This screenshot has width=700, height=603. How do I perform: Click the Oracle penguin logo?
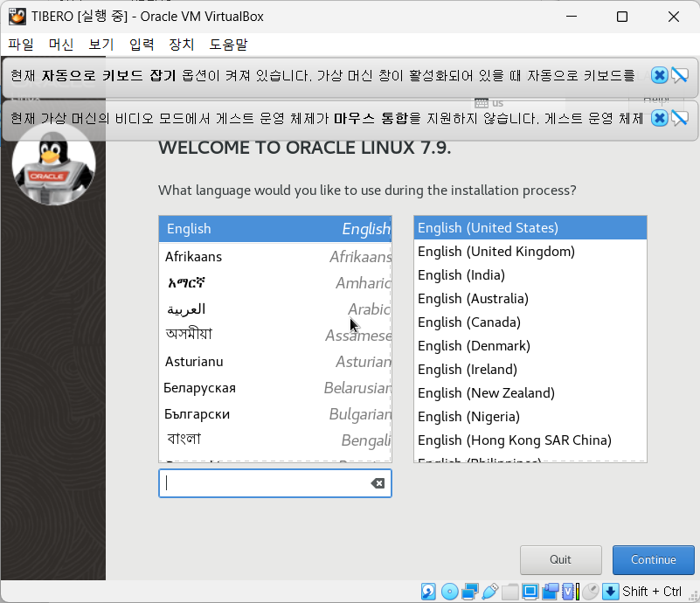coord(53,164)
